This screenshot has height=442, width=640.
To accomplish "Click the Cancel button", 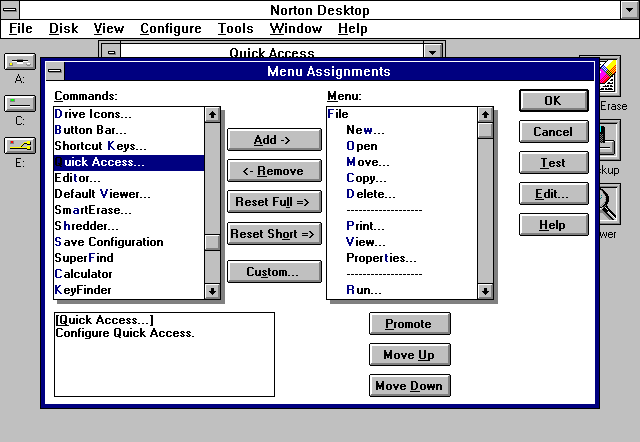I will [553, 131].
